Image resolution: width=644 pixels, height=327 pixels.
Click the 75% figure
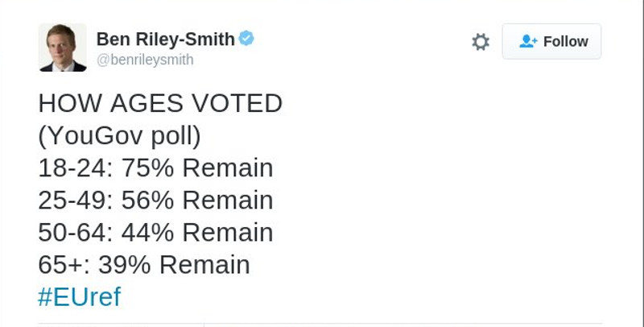pos(147,168)
